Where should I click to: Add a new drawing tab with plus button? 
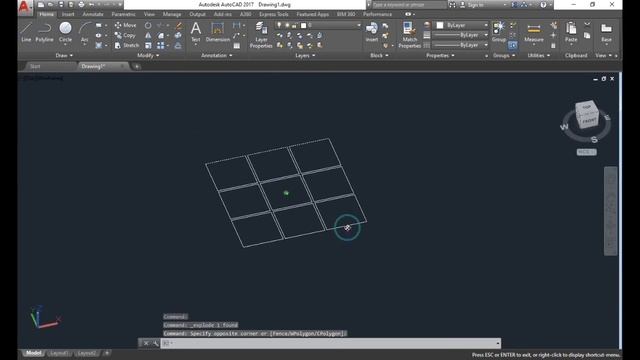click(137, 66)
